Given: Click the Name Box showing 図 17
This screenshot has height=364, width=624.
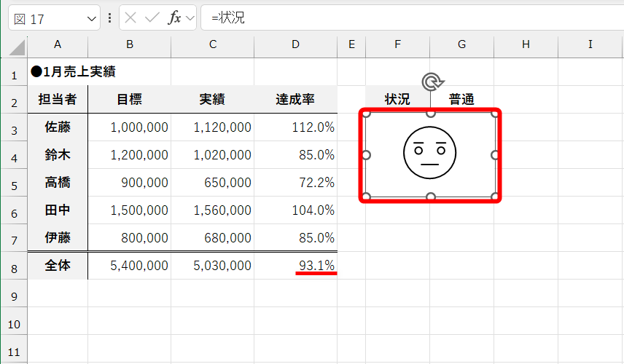Looking at the screenshot, I should click(54, 18).
